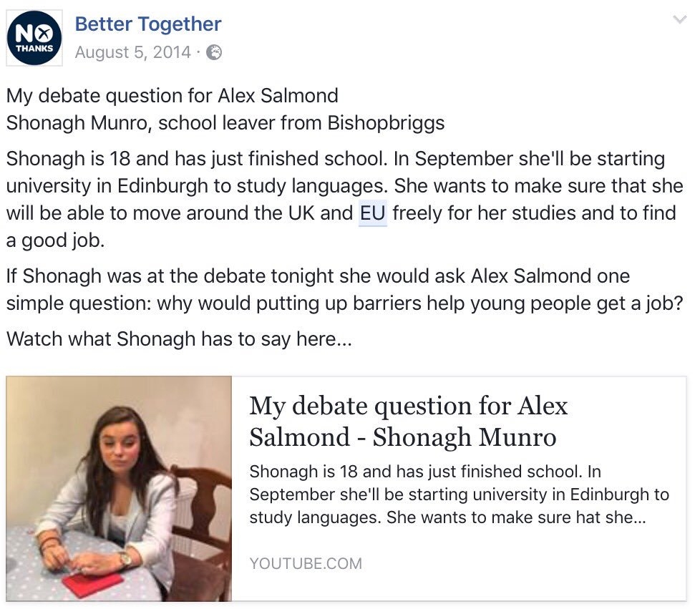Click the red booklet in the thumbnail
The height and width of the screenshot is (609, 700).
click(92, 583)
